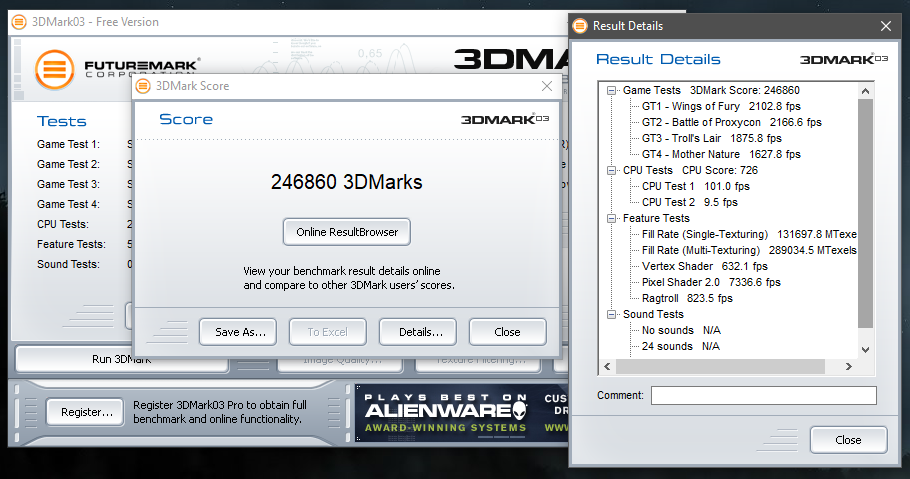This screenshot has height=479, width=910.
Task: Click the Result Details title bar icon
Action: click(x=580, y=26)
